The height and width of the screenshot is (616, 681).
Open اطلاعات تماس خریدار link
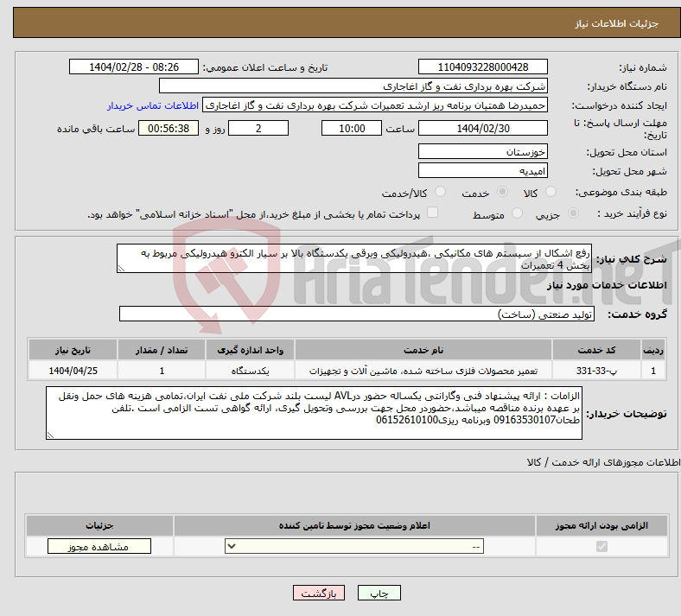pyautogui.click(x=153, y=105)
